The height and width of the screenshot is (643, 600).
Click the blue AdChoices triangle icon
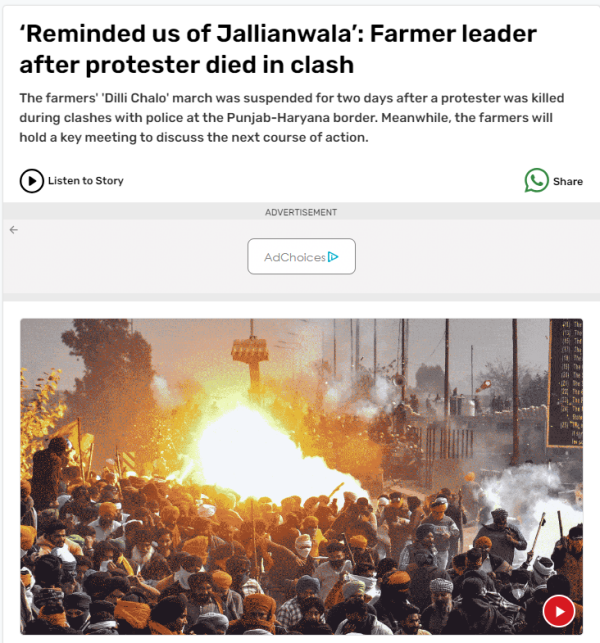point(333,257)
